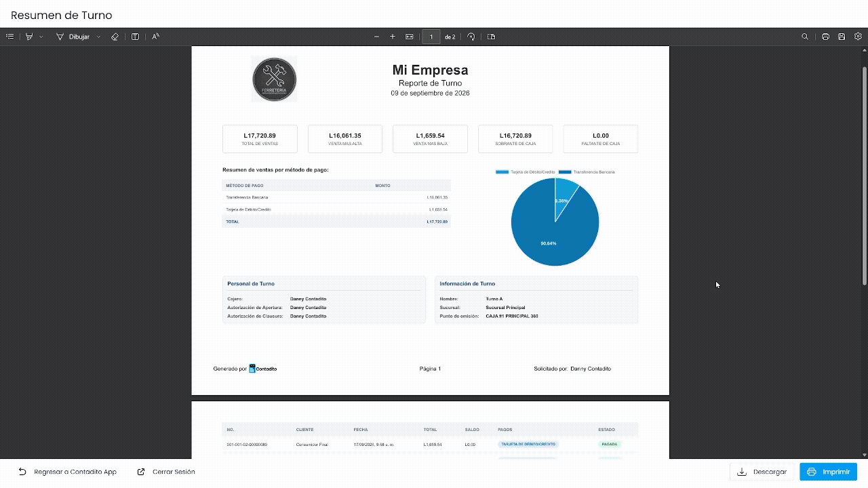Zoom out with the minus icon
The width and height of the screenshot is (868, 488).
coord(377,37)
